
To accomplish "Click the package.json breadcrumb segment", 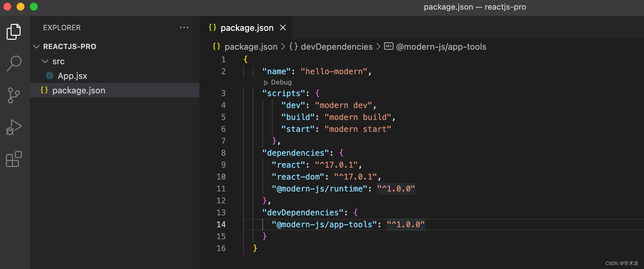I will point(251,47).
